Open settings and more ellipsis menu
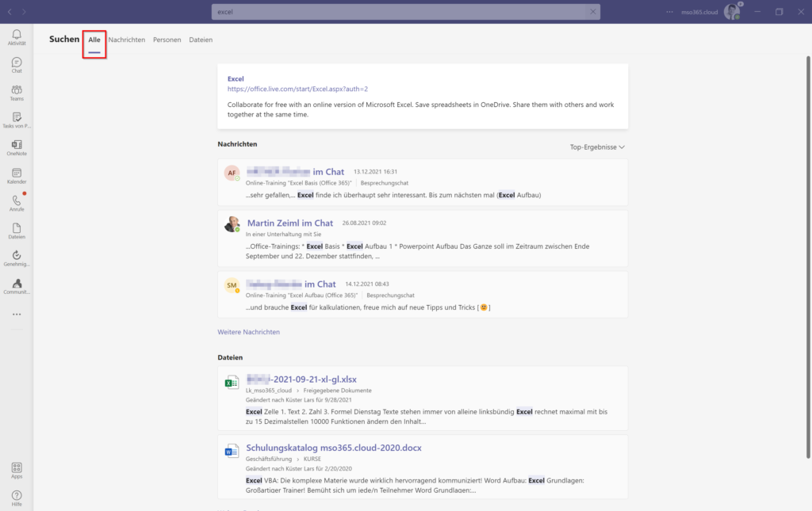812x511 pixels. (x=669, y=11)
